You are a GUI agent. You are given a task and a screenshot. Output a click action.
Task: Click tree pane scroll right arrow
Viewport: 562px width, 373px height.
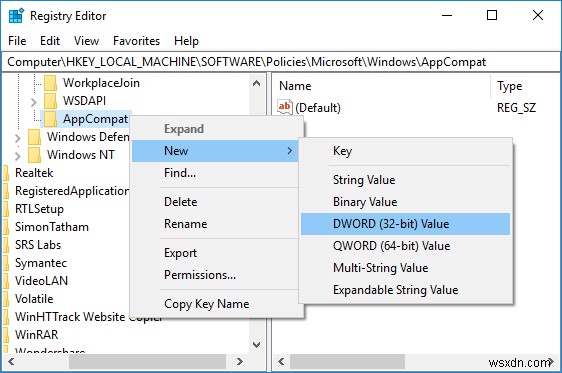pyautogui.click(x=240, y=362)
